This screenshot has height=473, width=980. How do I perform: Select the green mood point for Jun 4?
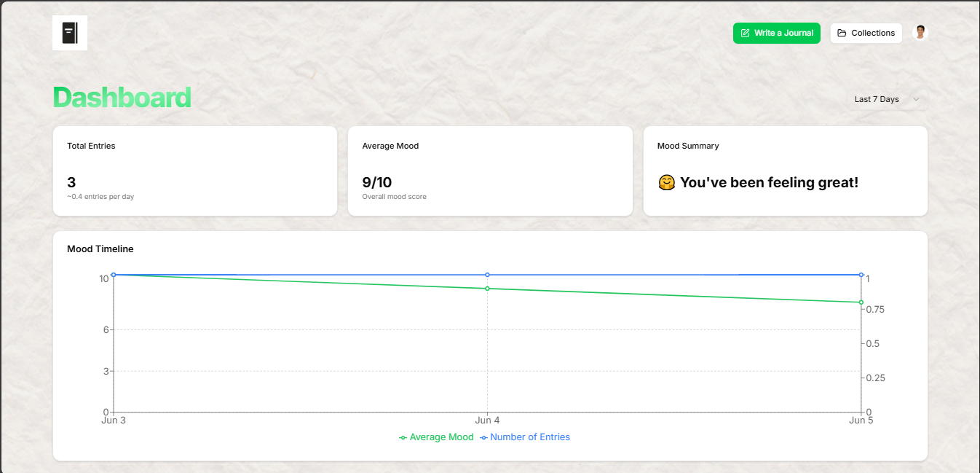tap(487, 289)
